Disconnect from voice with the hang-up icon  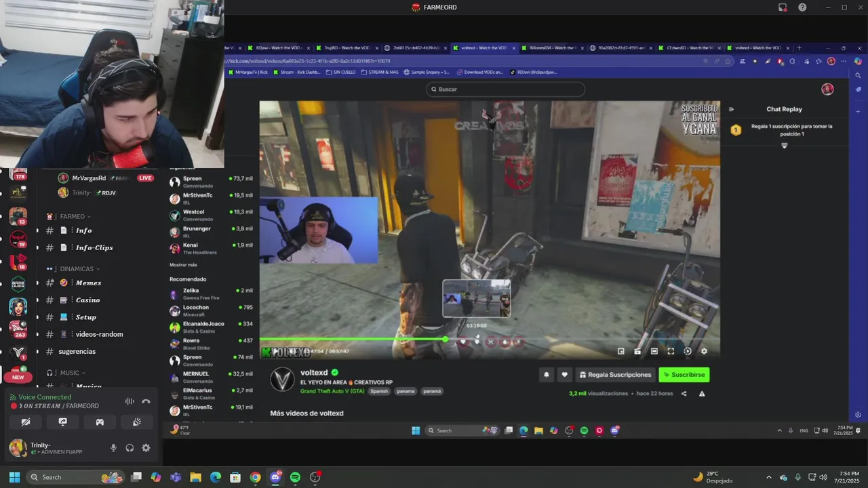146,401
